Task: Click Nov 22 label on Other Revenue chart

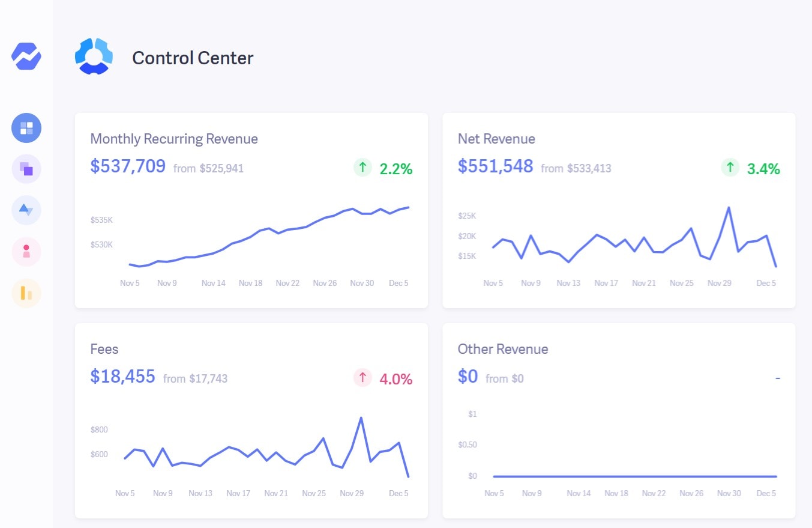Action: click(x=654, y=493)
